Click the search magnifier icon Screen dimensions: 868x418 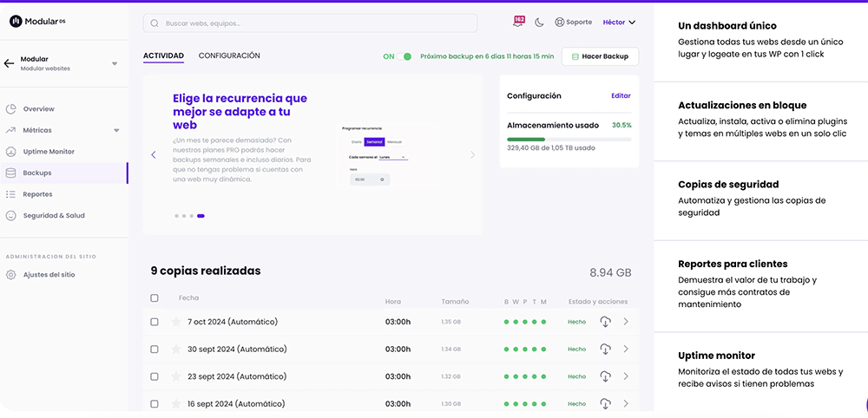pyautogui.click(x=155, y=23)
